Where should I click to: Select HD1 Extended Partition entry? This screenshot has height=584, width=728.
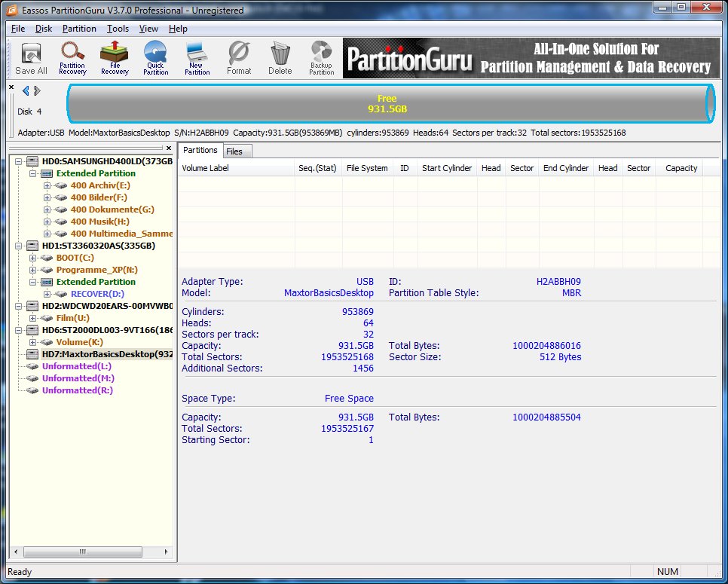tap(96, 282)
